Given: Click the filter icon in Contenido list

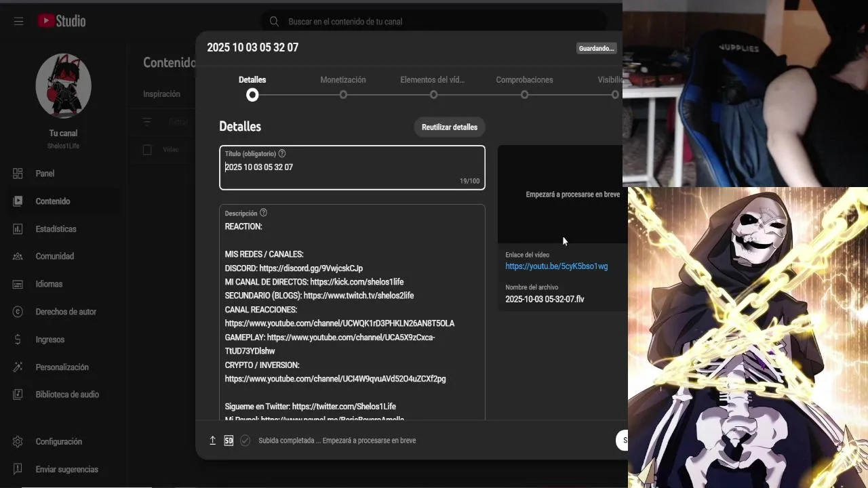Looking at the screenshot, I should [147, 123].
